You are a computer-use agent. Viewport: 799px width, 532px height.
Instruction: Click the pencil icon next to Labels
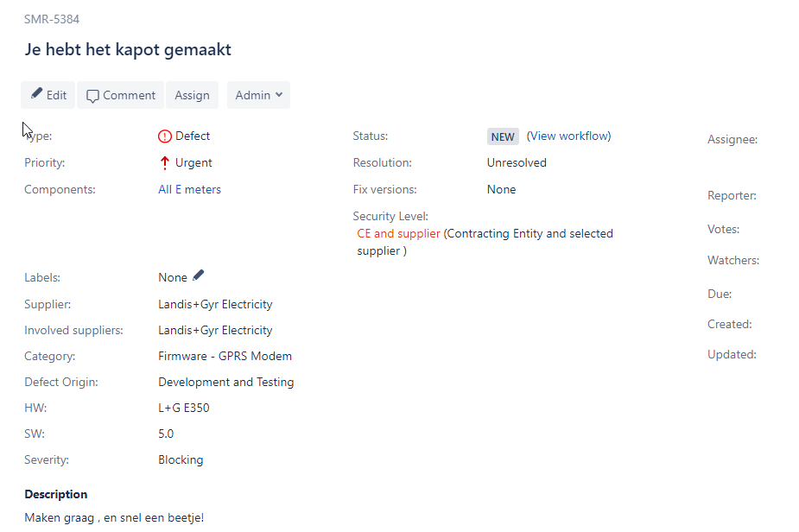[x=198, y=275]
